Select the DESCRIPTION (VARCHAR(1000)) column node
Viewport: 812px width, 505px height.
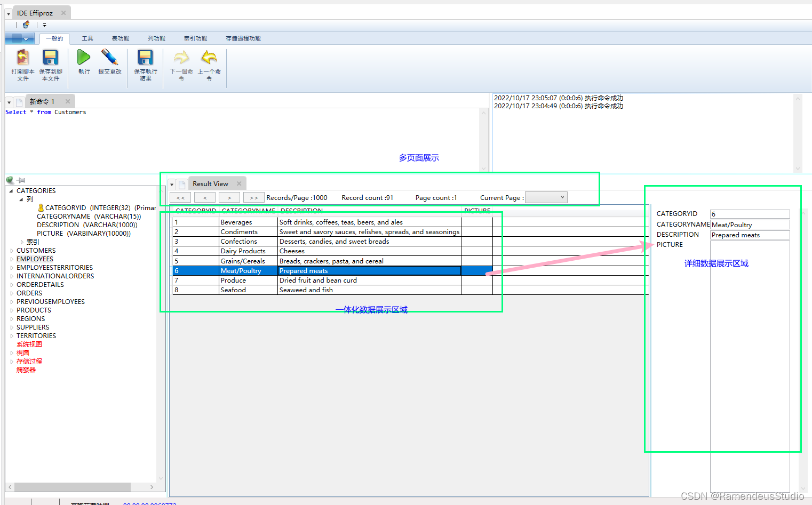(x=87, y=225)
